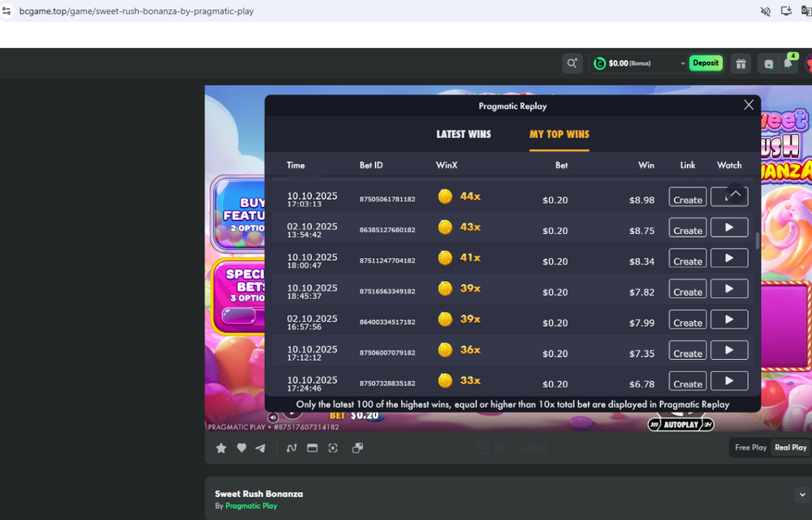Viewport: 812px width, 520px height.
Task: Enter fullscreen mode with the expand icon
Action: point(333,448)
